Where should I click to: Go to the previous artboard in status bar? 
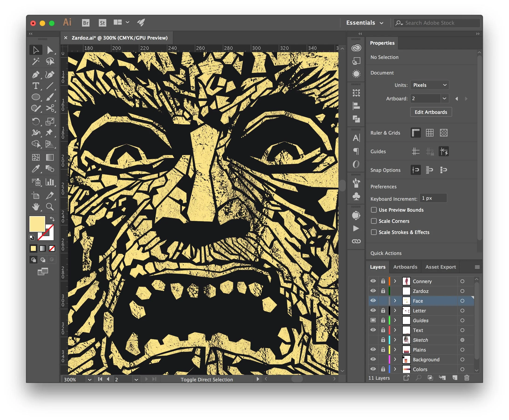(108, 379)
